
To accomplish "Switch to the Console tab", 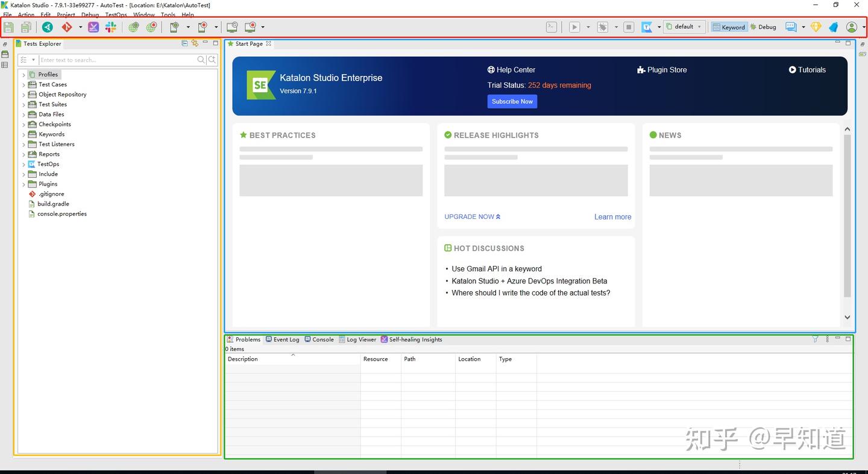I will (319, 340).
